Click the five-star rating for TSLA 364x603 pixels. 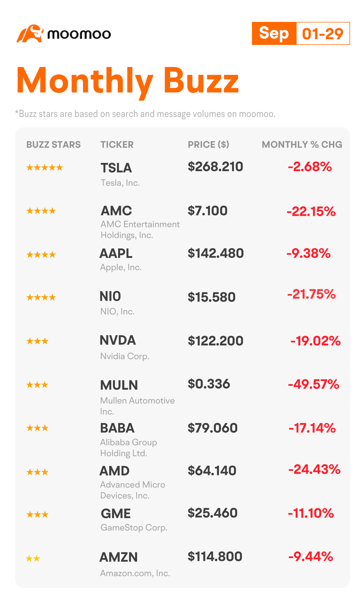pos(45,167)
